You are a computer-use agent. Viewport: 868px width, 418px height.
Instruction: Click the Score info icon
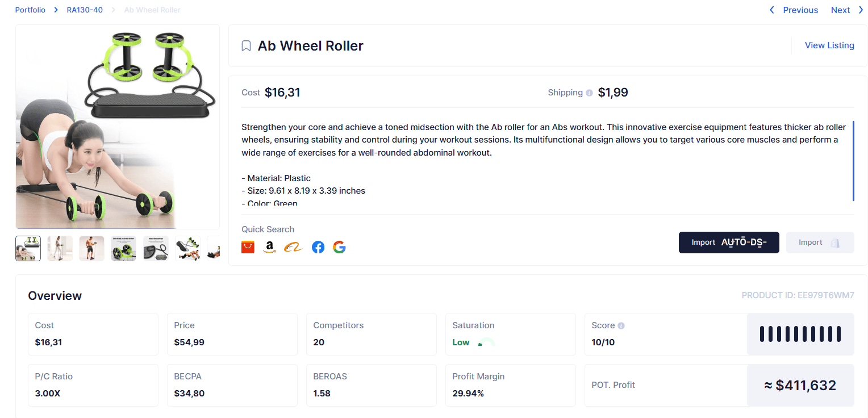click(621, 325)
